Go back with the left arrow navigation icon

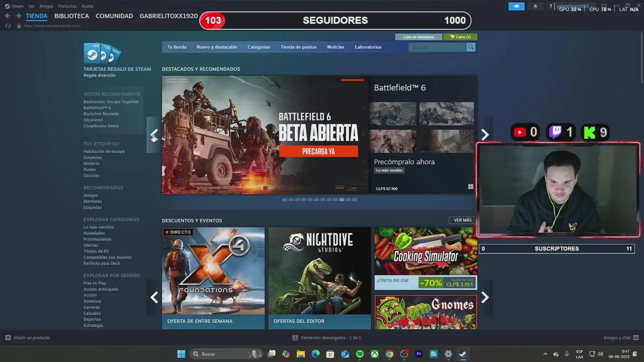8,16
